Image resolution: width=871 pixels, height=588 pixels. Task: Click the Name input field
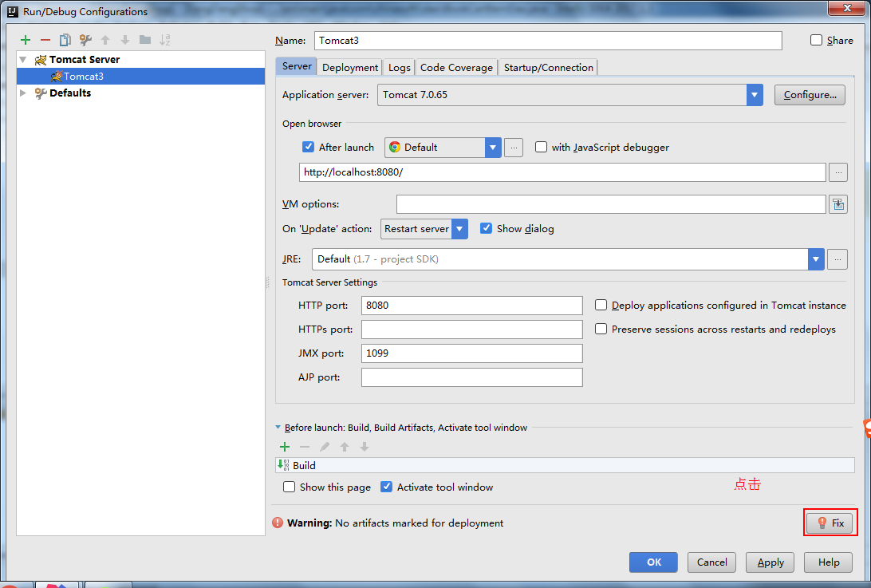[548, 41]
